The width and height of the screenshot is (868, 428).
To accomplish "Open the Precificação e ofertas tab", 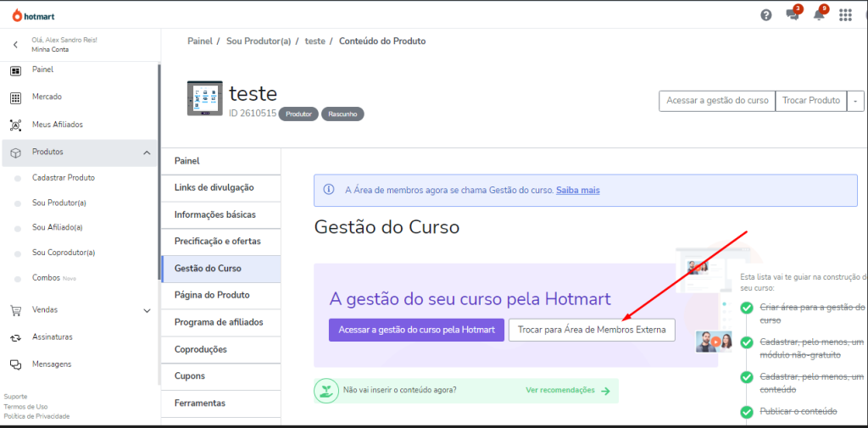I will click(x=221, y=242).
